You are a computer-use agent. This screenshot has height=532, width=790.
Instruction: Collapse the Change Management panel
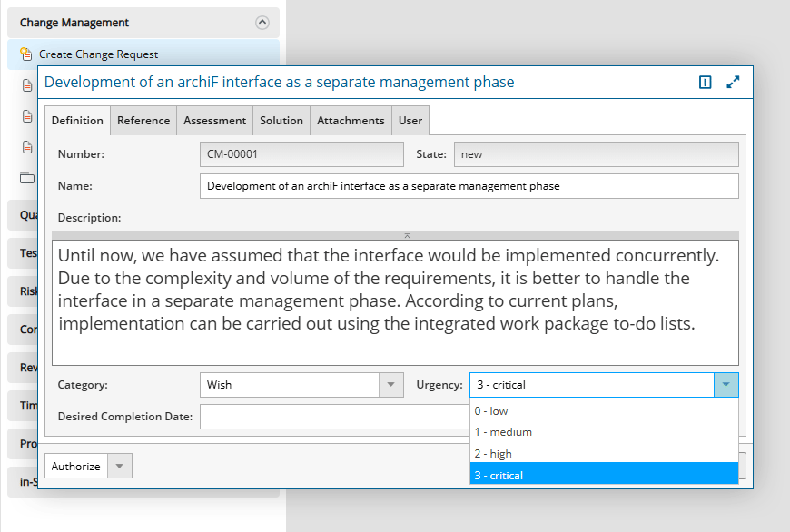tap(262, 23)
